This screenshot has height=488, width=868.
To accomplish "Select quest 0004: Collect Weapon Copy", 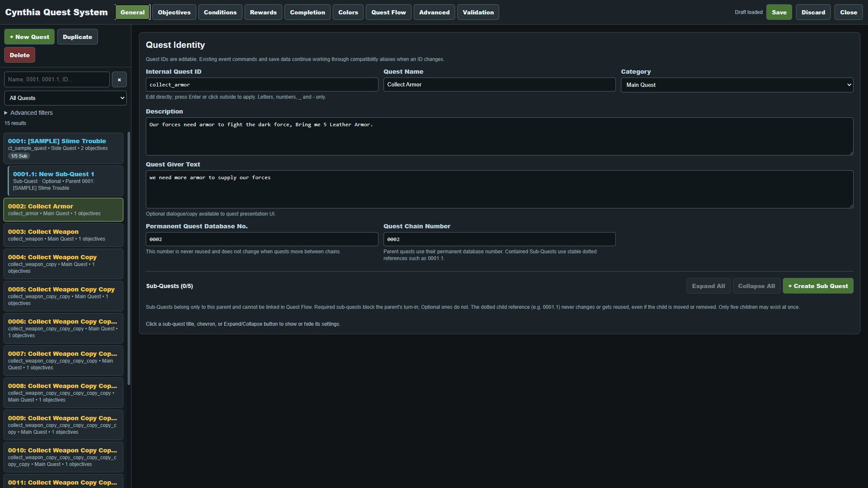I will pos(63,264).
